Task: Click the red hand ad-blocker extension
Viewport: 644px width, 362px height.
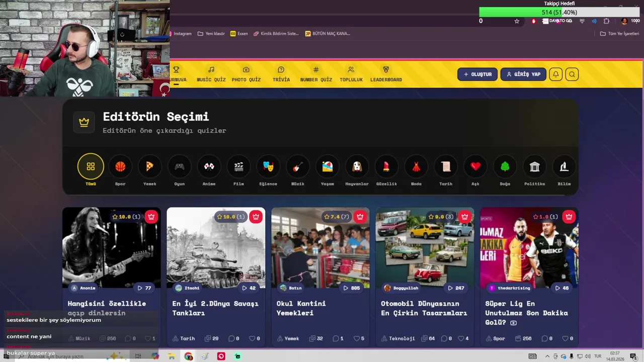Action: coord(534,21)
